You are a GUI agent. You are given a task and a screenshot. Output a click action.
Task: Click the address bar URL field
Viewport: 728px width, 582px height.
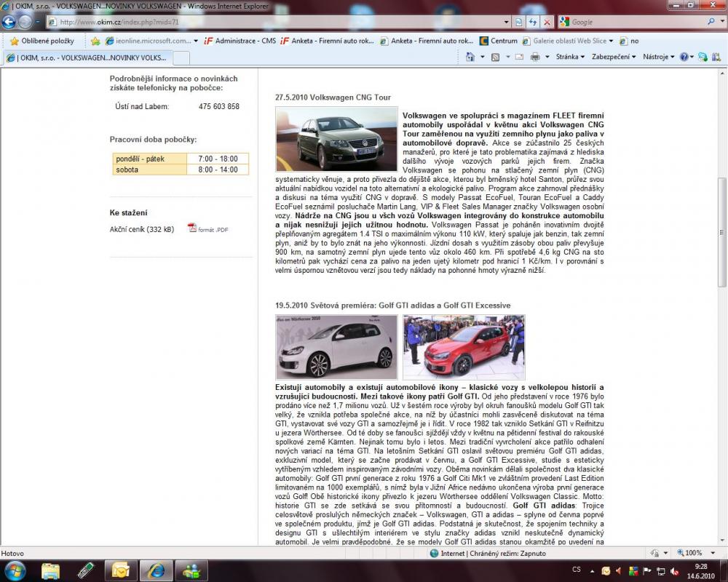[x=279, y=22]
